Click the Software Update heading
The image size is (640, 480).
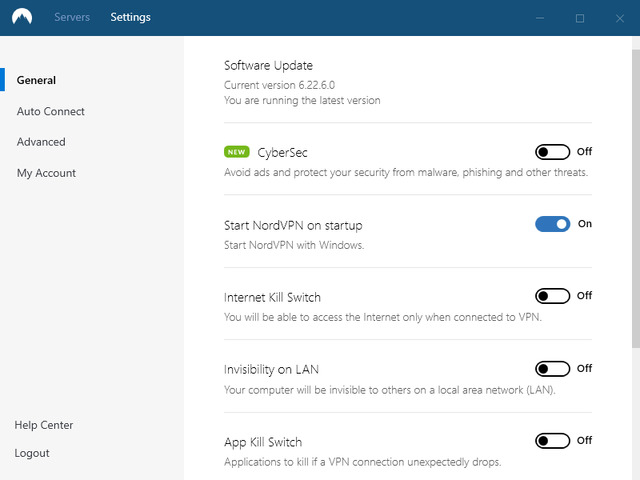(268, 65)
